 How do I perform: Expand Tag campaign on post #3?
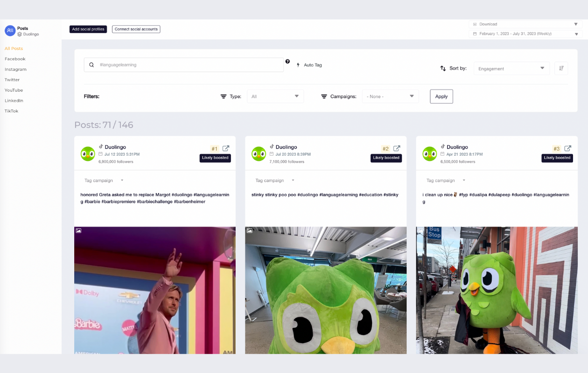[x=446, y=180]
